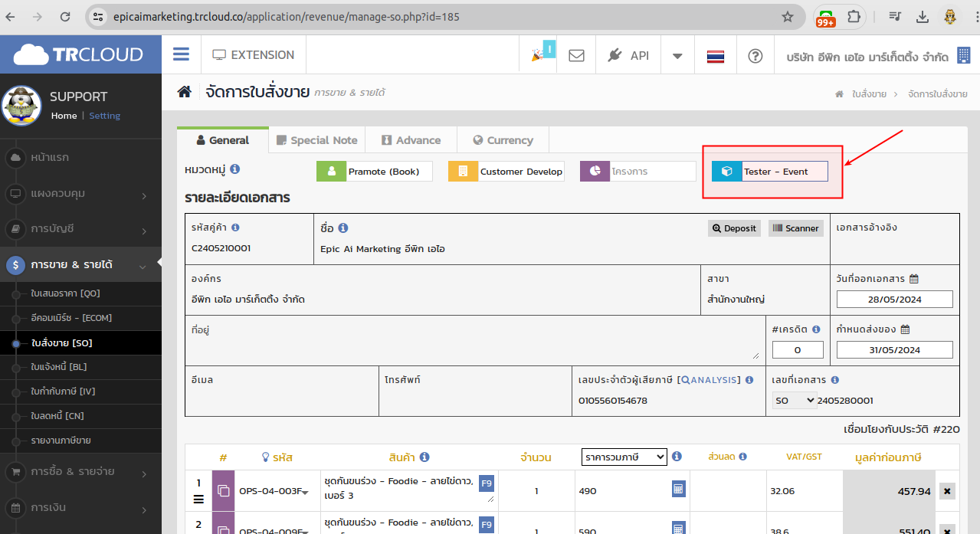Image resolution: width=980 pixels, height=534 pixels.
Task: Delete row 1 with the X button
Action: 948,491
